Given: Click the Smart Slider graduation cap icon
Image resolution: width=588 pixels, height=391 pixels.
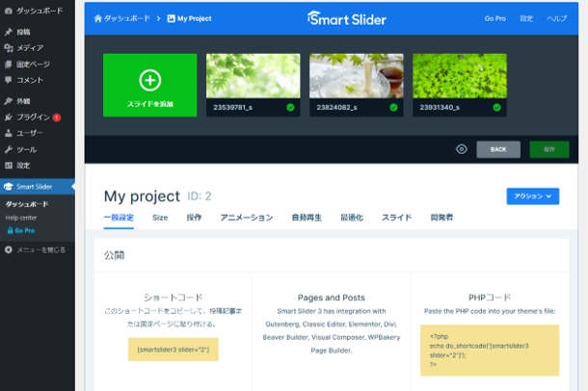Looking at the screenshot, I should [x=9, y=187].
